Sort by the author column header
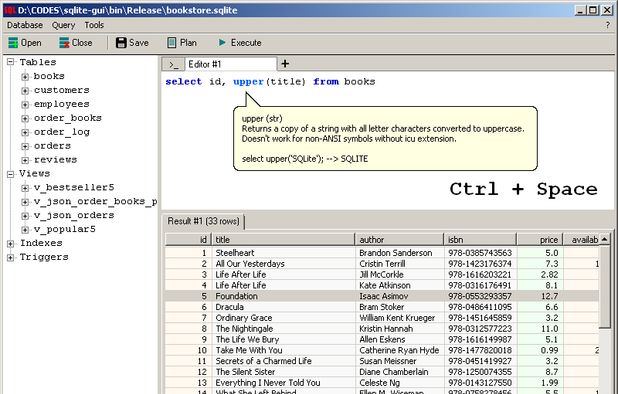Image resolution: width=618 pixels, height=394 pixels. pos(399,239)
